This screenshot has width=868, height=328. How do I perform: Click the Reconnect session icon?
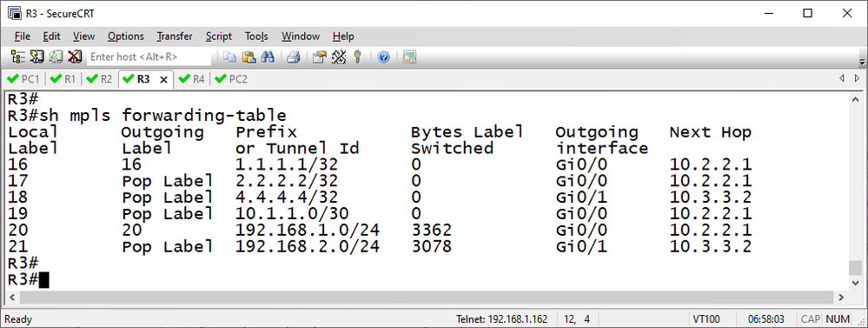pos(56,57)
